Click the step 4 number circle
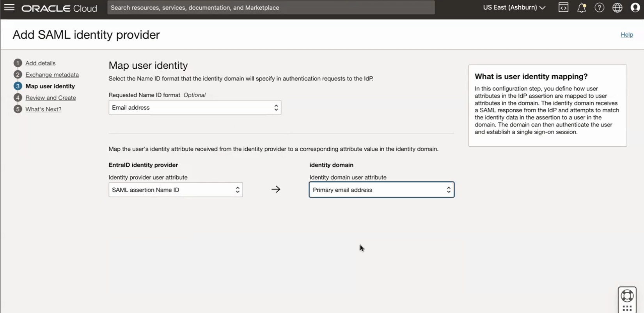Image resolution: width=644 pixels, height=313 pixels. tap(18, 98)
